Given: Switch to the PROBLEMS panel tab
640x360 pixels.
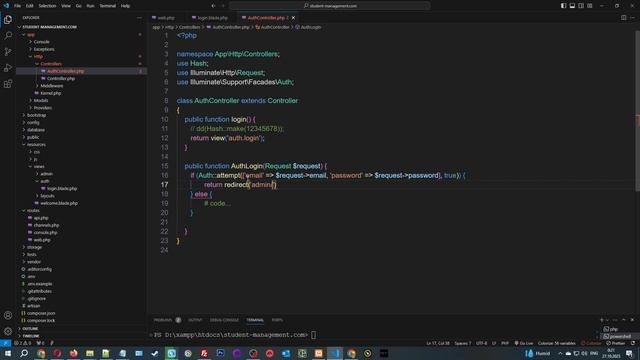Looking at the screenshot, I should 163,320.
